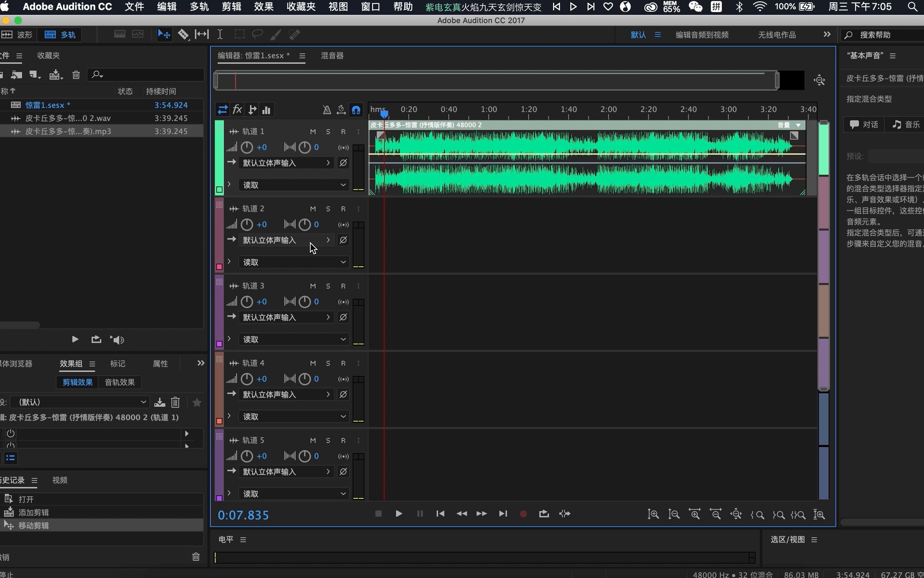924x578 pixels.
Task: Select the Time Selection tool
Action: pos(220,34)
